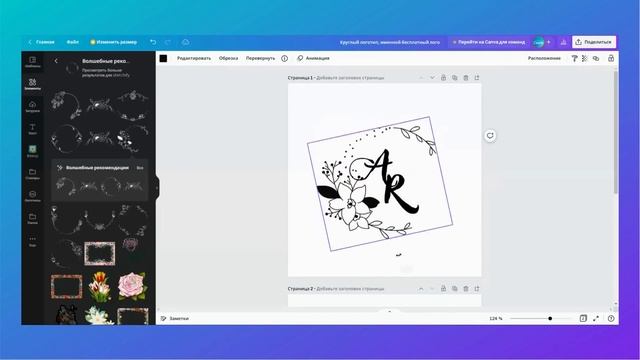Screen dimensions: 640x360
Task: Move page 2 up with chevron
Action: click(421, 289)
